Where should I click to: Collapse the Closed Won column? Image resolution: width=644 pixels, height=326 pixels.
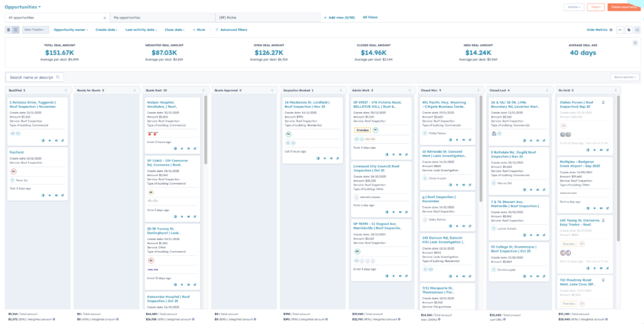(477, 90)
